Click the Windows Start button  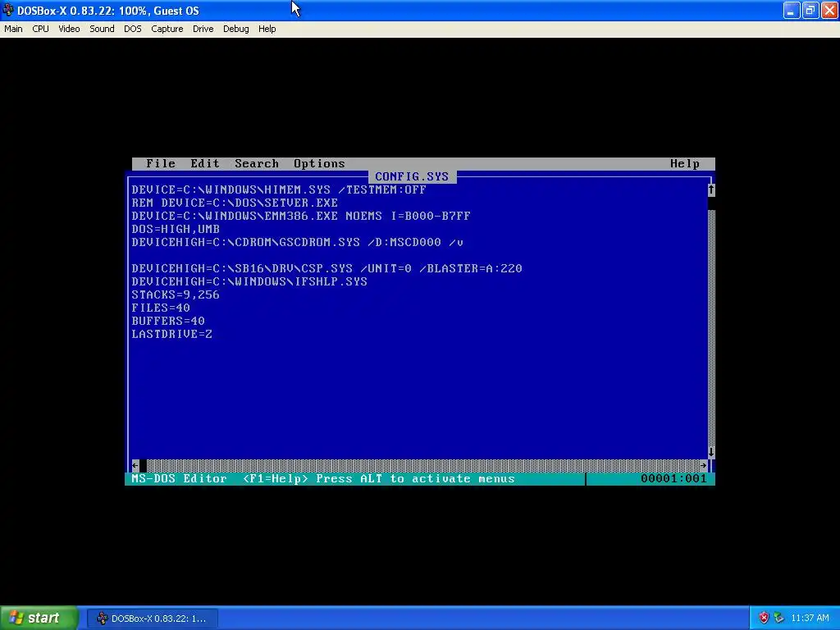point(39,619)
